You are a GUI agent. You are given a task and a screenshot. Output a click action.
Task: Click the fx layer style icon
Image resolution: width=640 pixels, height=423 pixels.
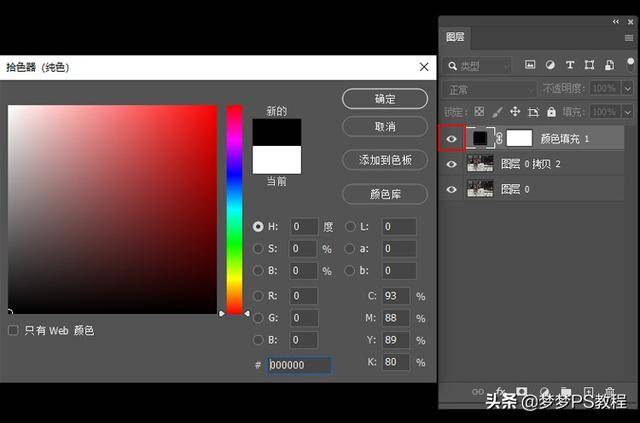(501, 391)
